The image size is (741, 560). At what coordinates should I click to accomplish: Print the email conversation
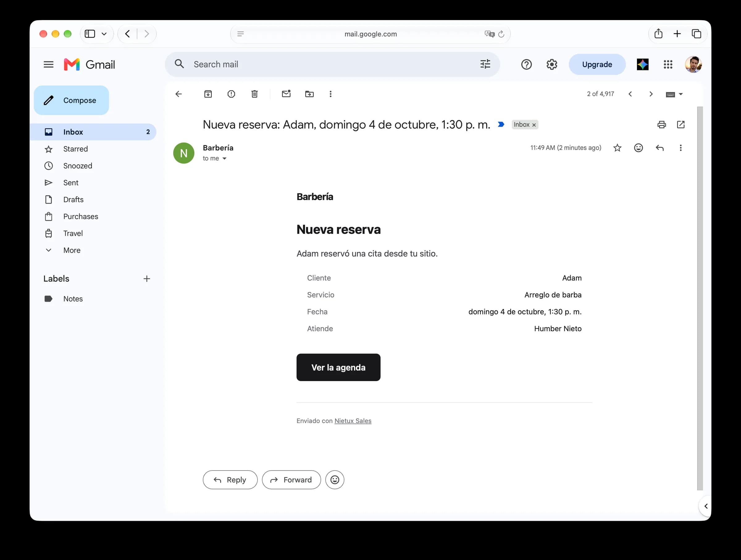[662, 125]
